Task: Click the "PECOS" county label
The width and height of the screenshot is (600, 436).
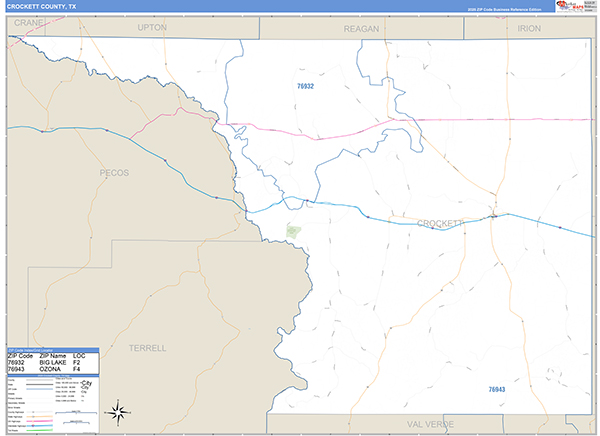Action: 114,173
